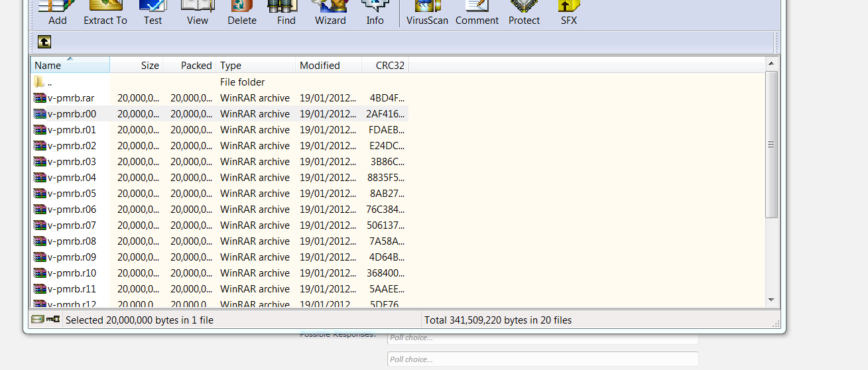The image size is (868, 370).
Task: Click archive icon of v-pmrb.r01
Action: coord(40,130)
